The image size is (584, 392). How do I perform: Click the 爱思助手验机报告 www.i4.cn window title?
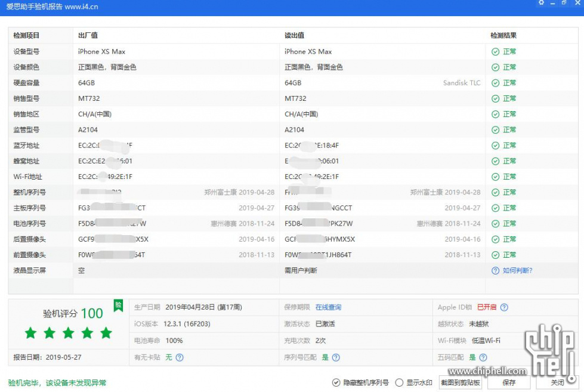pos(52,7)
